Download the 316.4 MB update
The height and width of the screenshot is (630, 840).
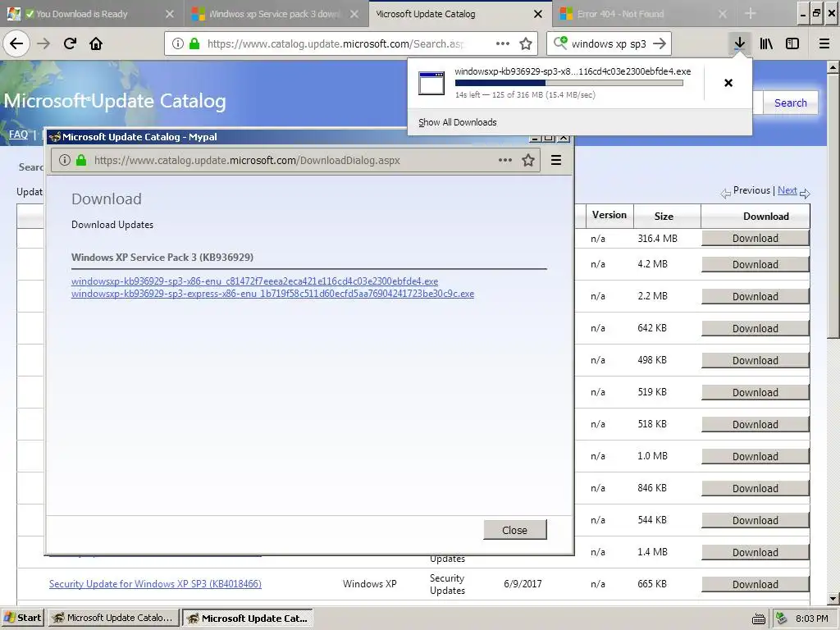click(x=756, y=239)
